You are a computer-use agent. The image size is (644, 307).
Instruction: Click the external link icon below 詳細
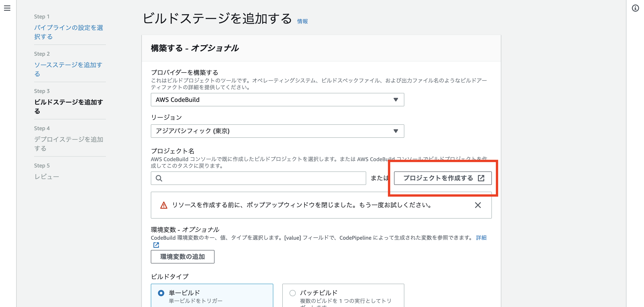[156, 245]
